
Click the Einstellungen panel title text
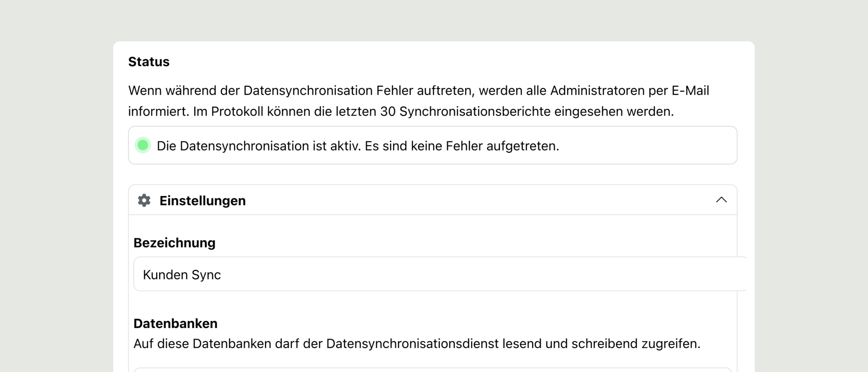[203, 201]
